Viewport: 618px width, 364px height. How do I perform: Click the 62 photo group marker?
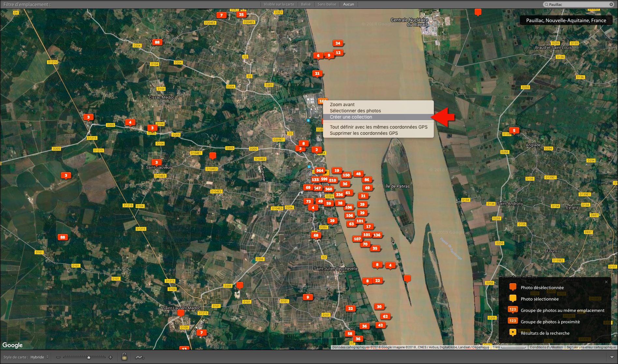[x=385, y=316]
